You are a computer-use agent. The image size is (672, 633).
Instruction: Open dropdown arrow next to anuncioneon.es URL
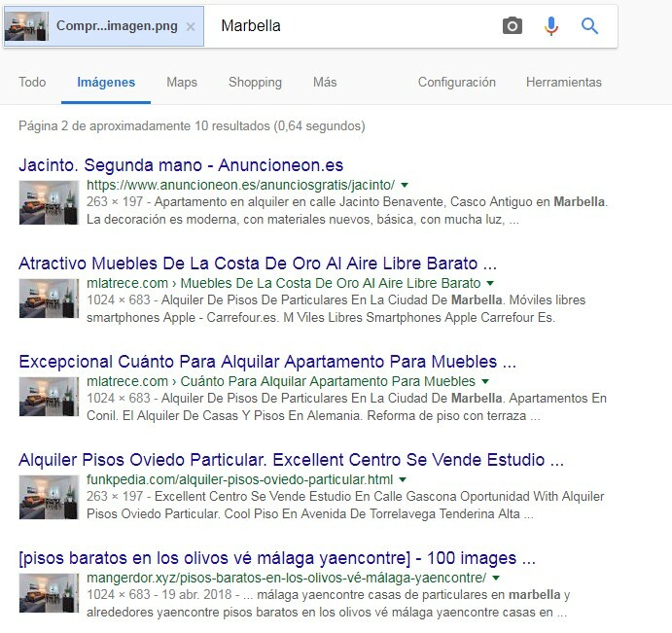pyautogui.click(x=404, y=184)
